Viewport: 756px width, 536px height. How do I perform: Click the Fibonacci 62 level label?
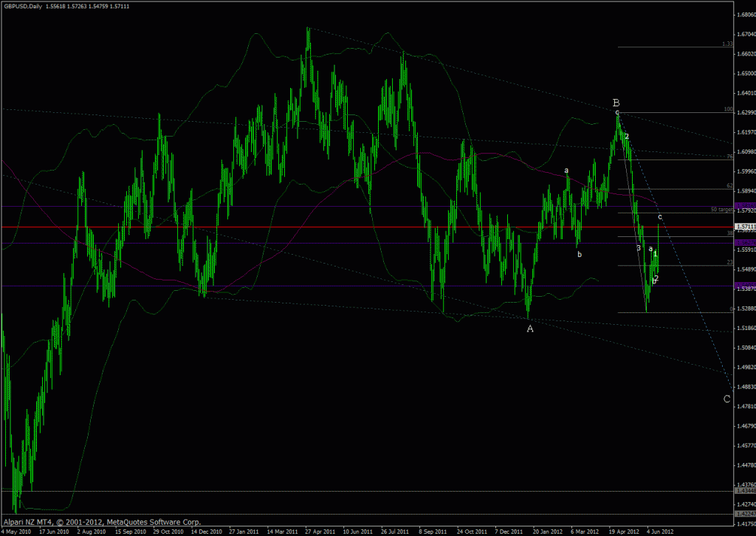pos(729,186)
